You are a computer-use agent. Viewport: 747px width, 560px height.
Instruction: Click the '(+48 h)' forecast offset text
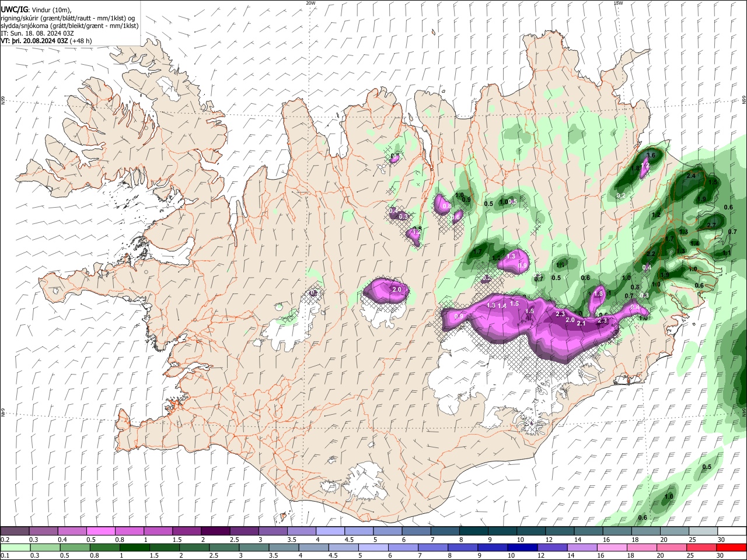pyautogui.click(x=82, y=41)
